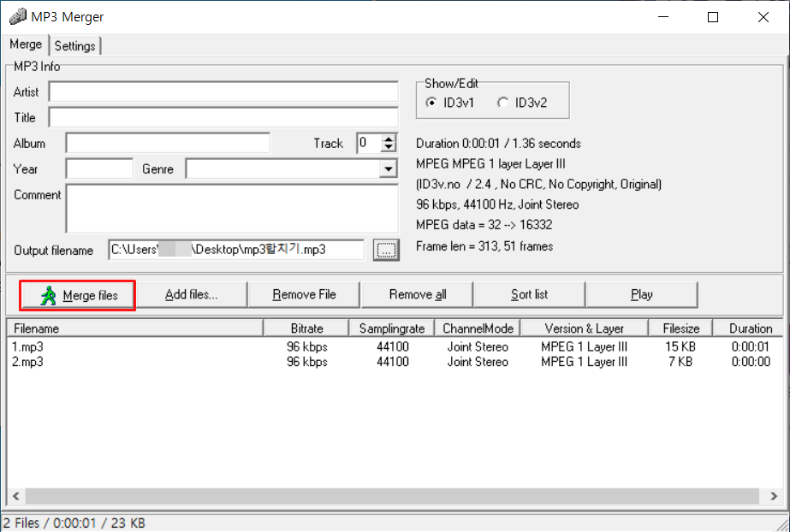The width and height of the screenshot is (790, 532).
Task: Click the Merge files button
Action: 78,295
